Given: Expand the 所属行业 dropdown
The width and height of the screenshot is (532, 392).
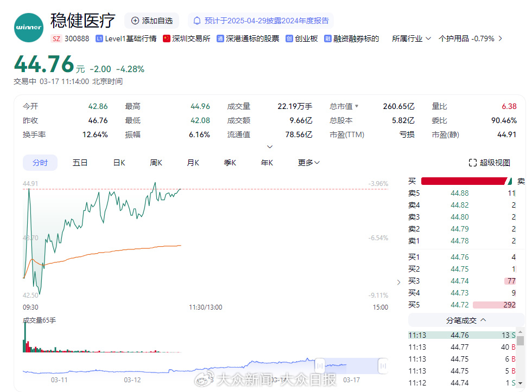Looking at the screenshot, I should (x=411, y=38).
